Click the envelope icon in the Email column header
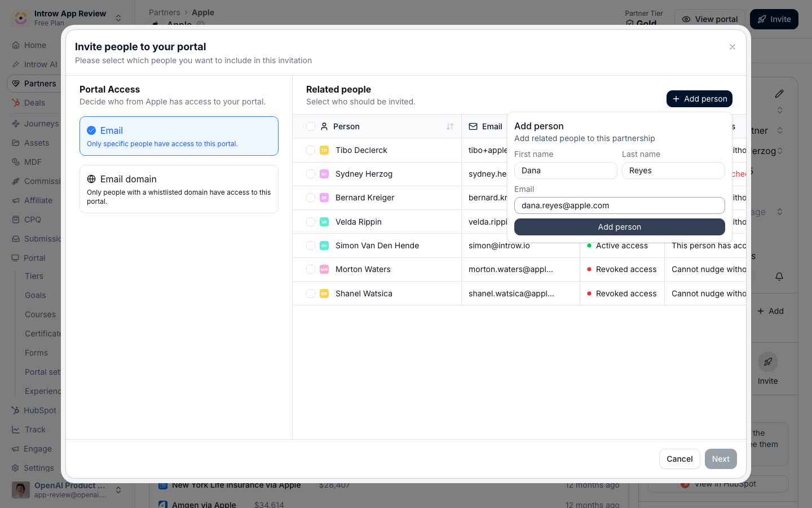 click(x=473, y=126)
